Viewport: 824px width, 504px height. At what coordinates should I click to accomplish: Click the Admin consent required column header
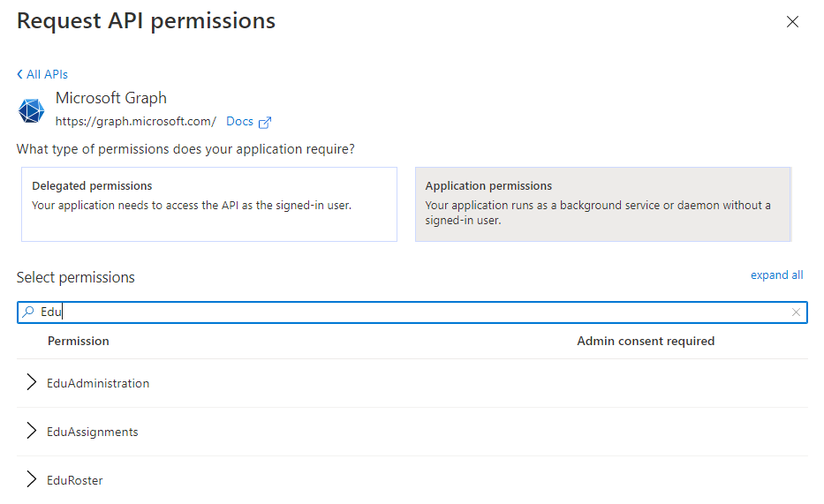[x=645, y=341]
